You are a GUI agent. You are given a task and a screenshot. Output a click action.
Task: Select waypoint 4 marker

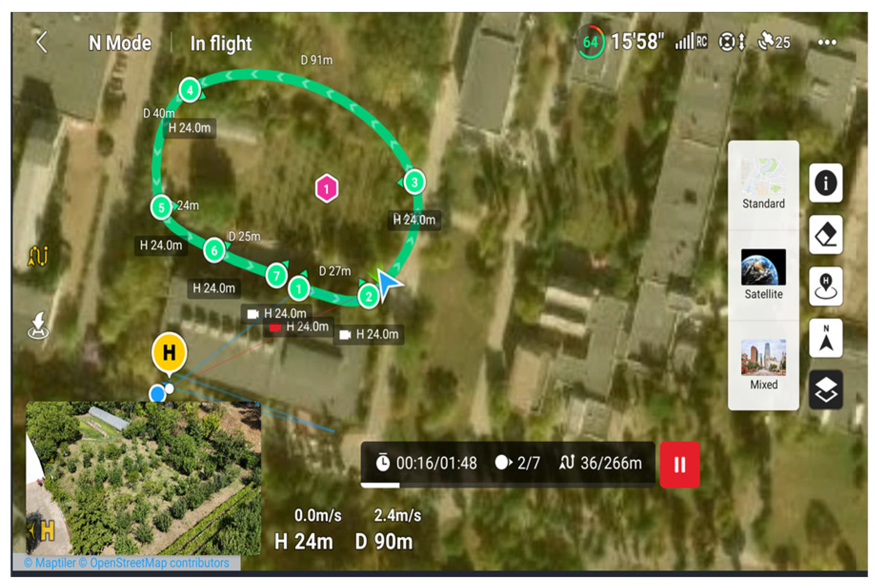190,90
